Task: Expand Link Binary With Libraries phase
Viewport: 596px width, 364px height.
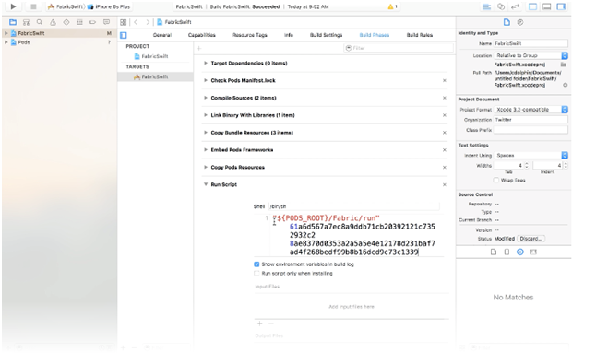Action: point(206,115)
